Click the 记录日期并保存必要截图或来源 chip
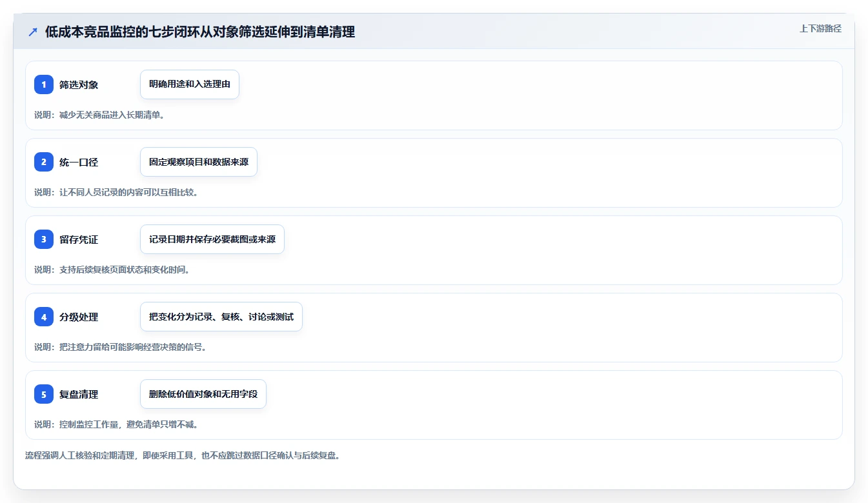The width and height of the screenshot is (868, 503). [x=212, y=239]
